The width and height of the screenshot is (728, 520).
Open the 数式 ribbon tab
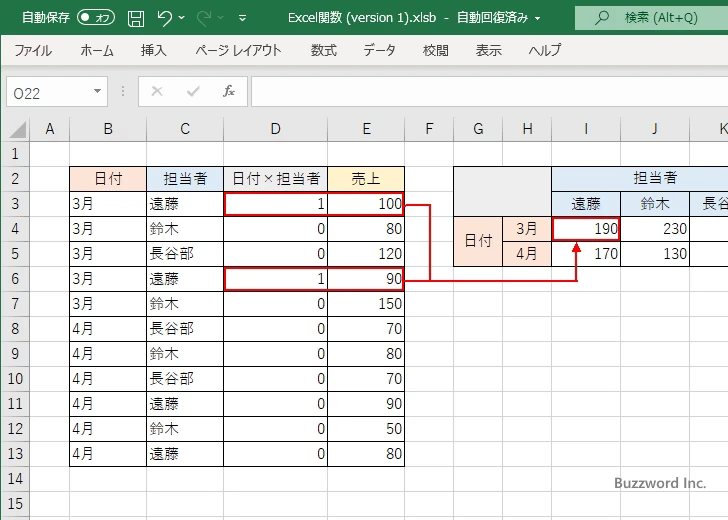pyautogui.click(x=324, y=50)
